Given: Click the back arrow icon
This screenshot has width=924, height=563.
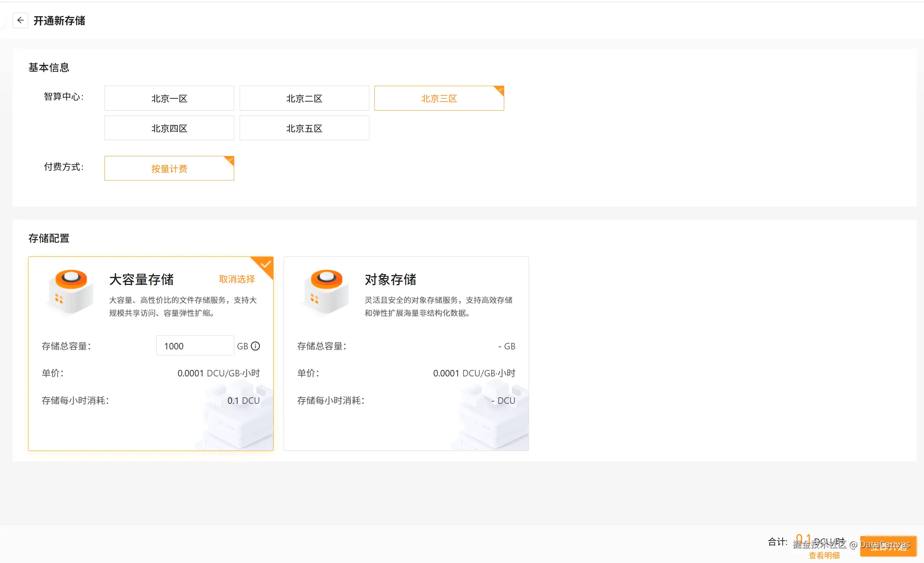Looking at the screenshot, I should pyautogui.click(x=20, y=20).
